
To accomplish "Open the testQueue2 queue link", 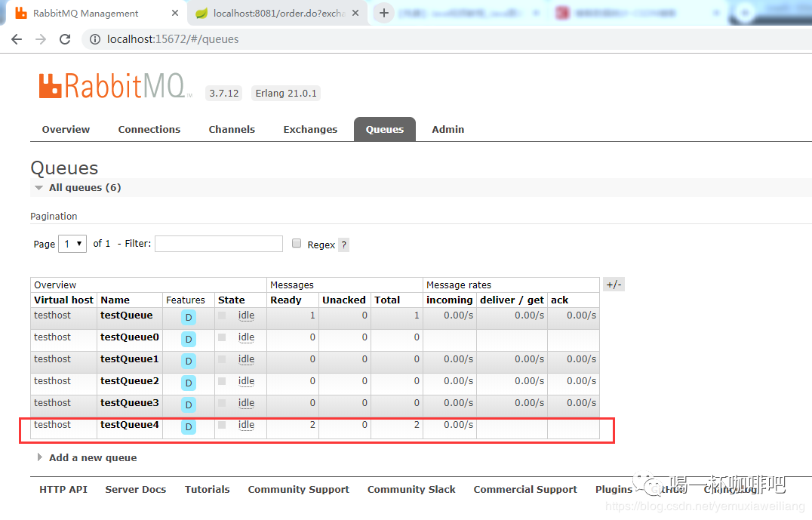I will tap(130, 380).
